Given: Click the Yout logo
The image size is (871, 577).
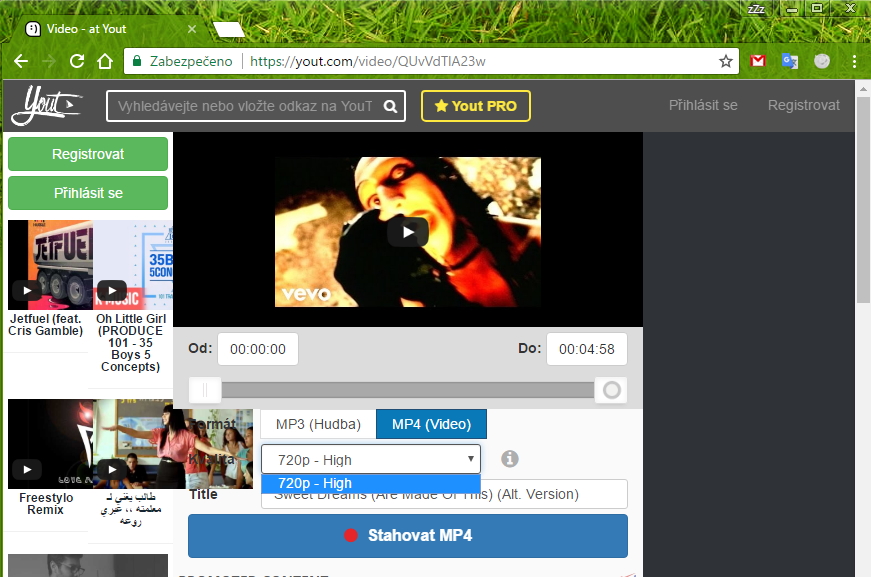Looking at the screenshot, I should [x=46, y=105].
